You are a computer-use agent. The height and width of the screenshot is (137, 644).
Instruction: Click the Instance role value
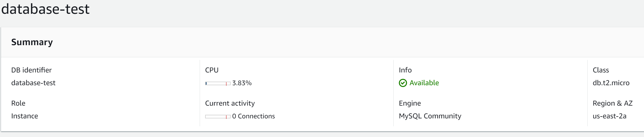click(x=25, y=116)
